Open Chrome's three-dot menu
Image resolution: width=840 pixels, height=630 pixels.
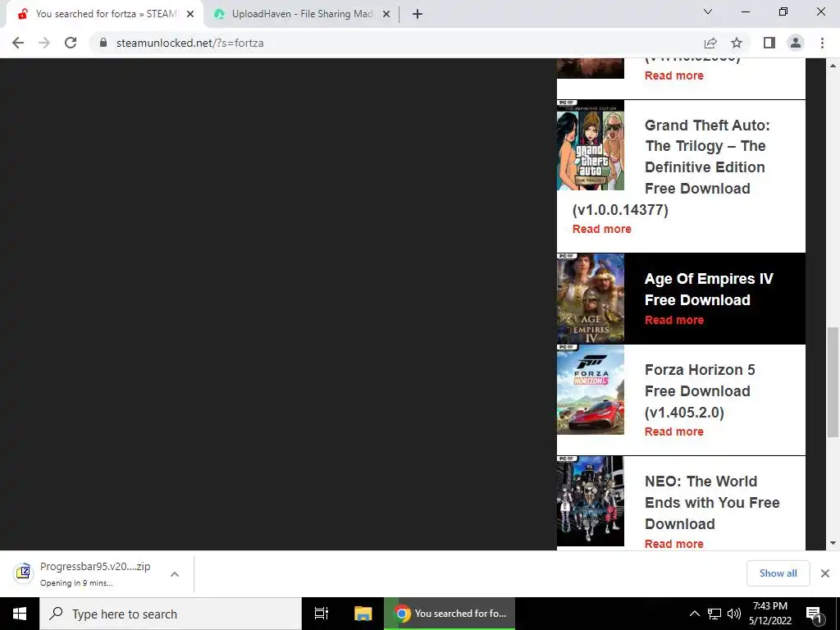[822, 43]
